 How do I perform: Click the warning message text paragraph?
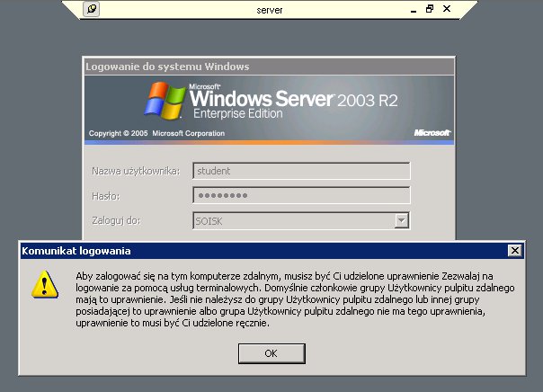click(295, 299)
